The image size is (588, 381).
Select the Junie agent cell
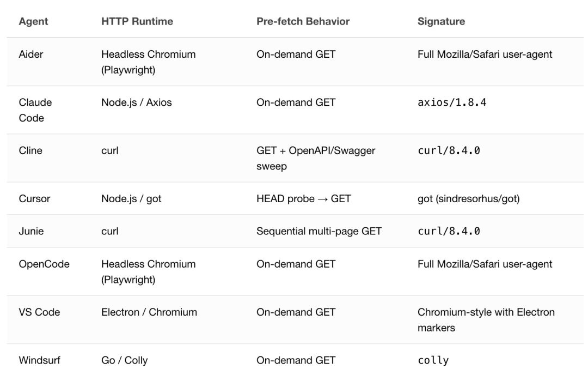(31, 231)
